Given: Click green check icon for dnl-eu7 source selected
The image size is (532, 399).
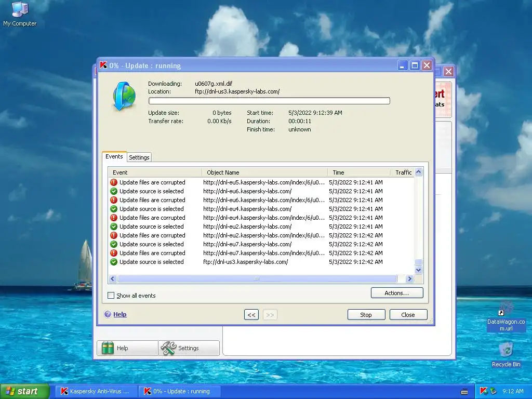Looking at the screenshot, I should point(114,244).
